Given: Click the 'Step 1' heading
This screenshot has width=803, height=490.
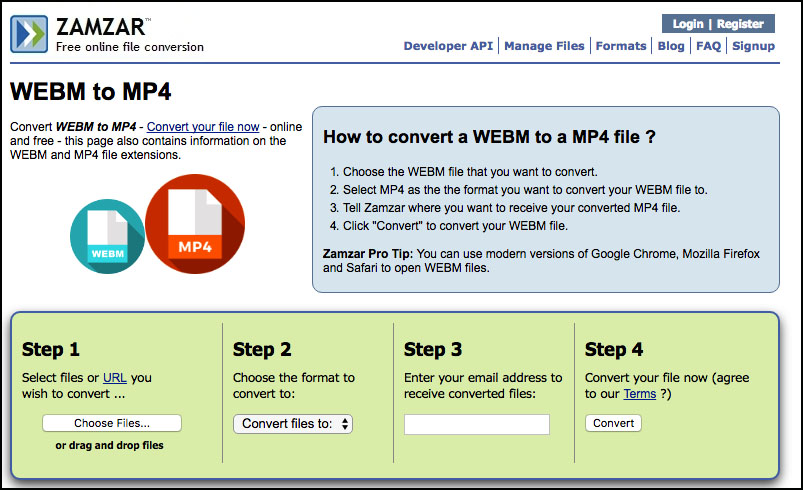Looking at the screenshot, I should point(51,349).
